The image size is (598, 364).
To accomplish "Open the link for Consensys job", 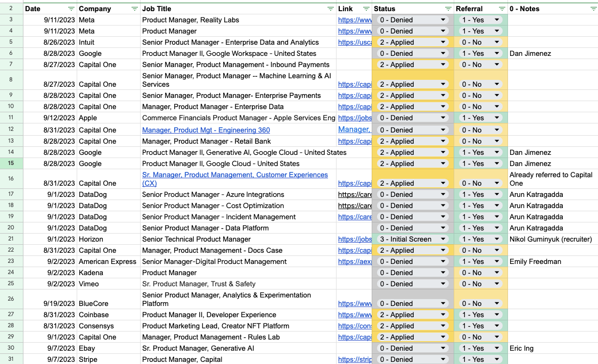I will (x=355, y=326).
